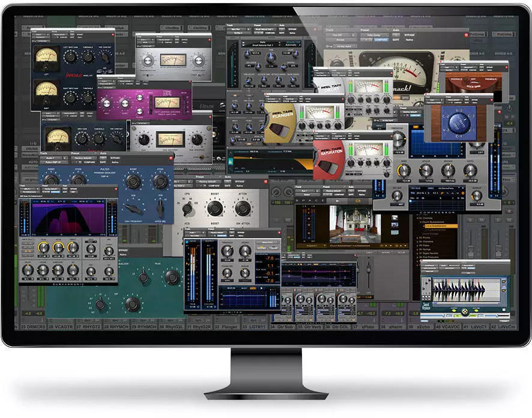The height and width of the screenshot is (418, 532).
Task: Click the Pro Compressor Attack knob
Action: (x=426, y=170)
